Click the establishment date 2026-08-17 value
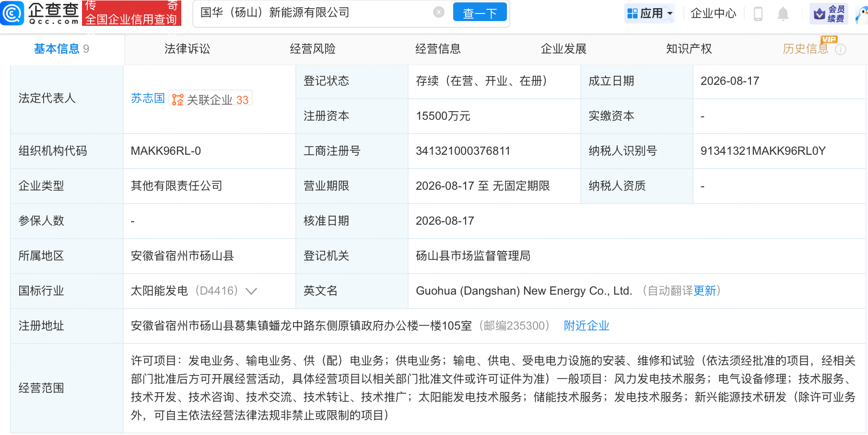 click(x=730, y=81)
